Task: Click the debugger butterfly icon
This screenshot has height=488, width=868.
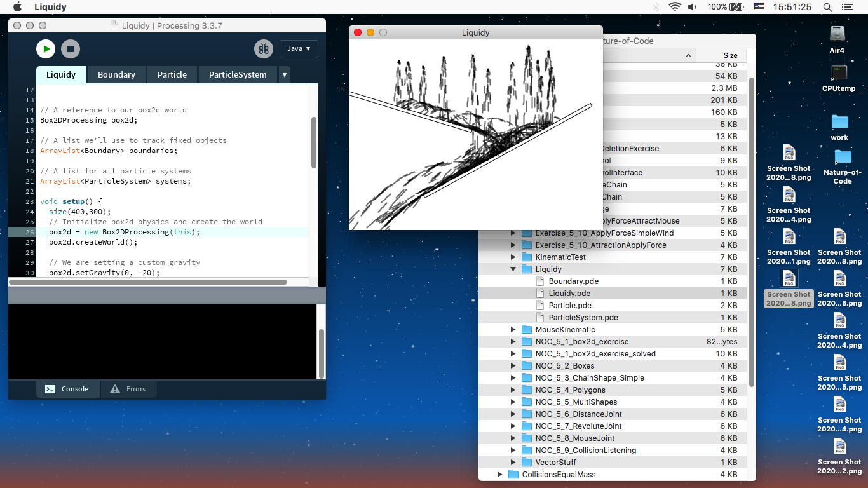Action: (263, 49)
